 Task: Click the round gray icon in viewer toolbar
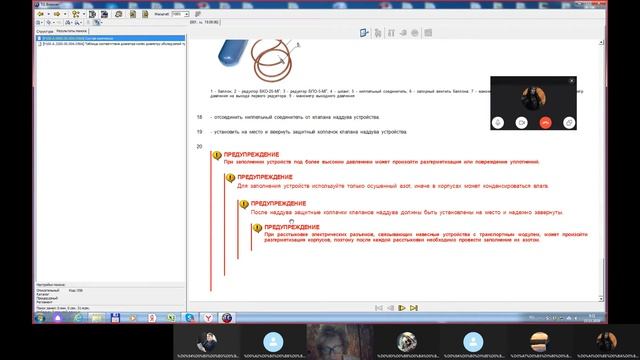click(x=415, y=33)
